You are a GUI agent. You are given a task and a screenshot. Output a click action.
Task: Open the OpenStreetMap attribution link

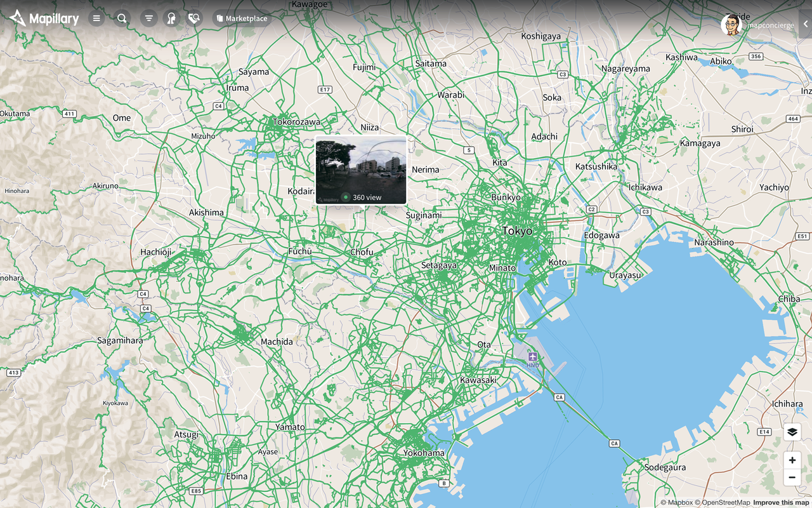tap(722, 503)
